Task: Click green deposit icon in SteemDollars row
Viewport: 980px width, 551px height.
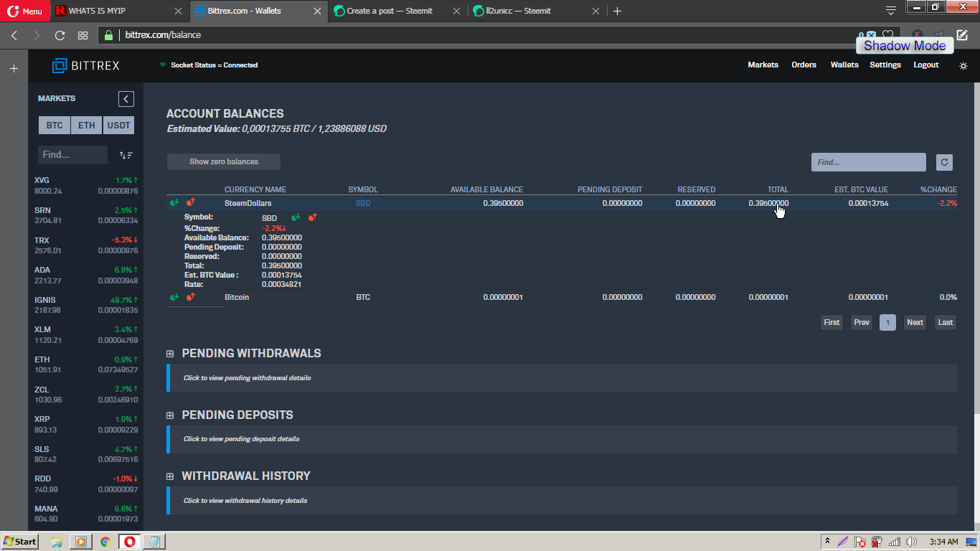Action: [174, 203]
